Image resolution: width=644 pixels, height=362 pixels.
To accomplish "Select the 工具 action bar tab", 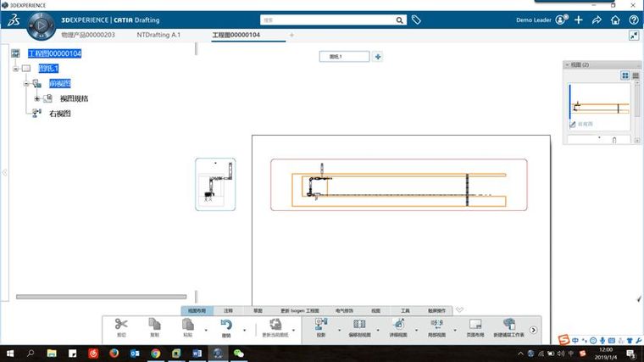I will 405,310.
